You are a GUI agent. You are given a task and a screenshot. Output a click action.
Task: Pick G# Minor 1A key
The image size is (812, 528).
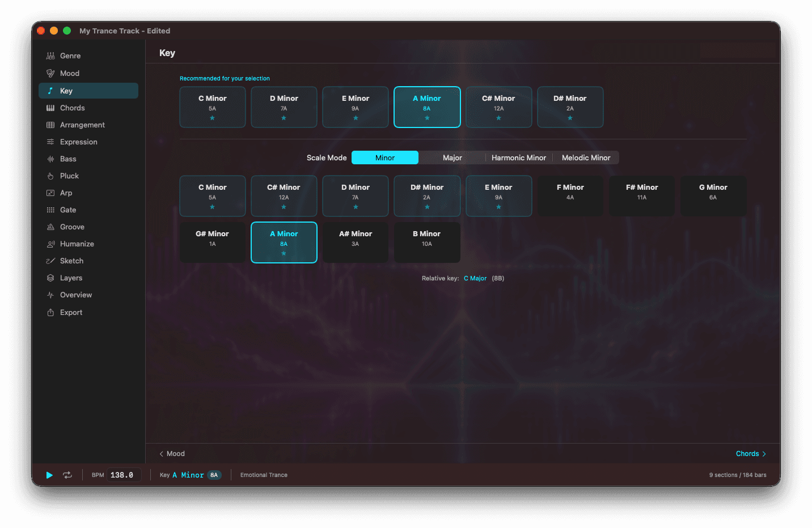click(x=213, y=242)
